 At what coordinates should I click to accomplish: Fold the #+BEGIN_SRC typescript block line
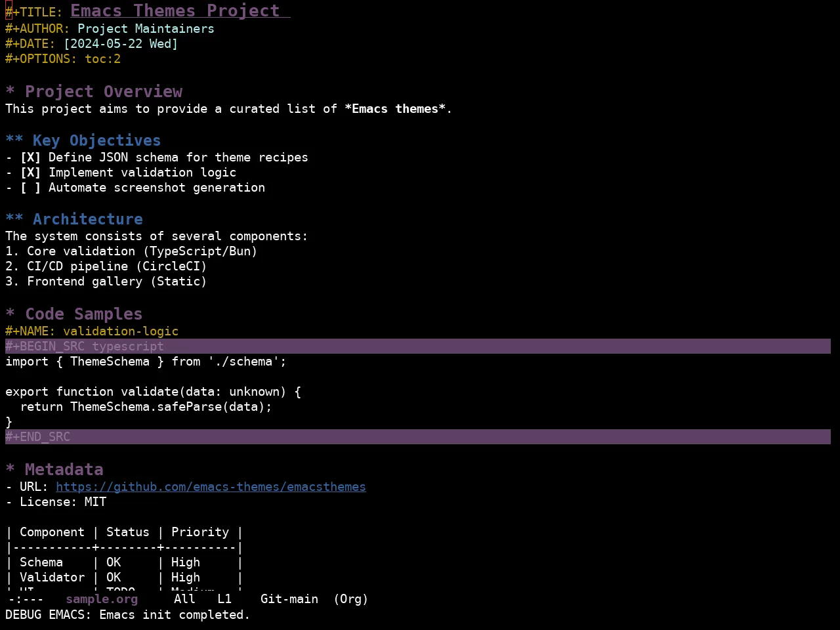(x=418, y=346)
